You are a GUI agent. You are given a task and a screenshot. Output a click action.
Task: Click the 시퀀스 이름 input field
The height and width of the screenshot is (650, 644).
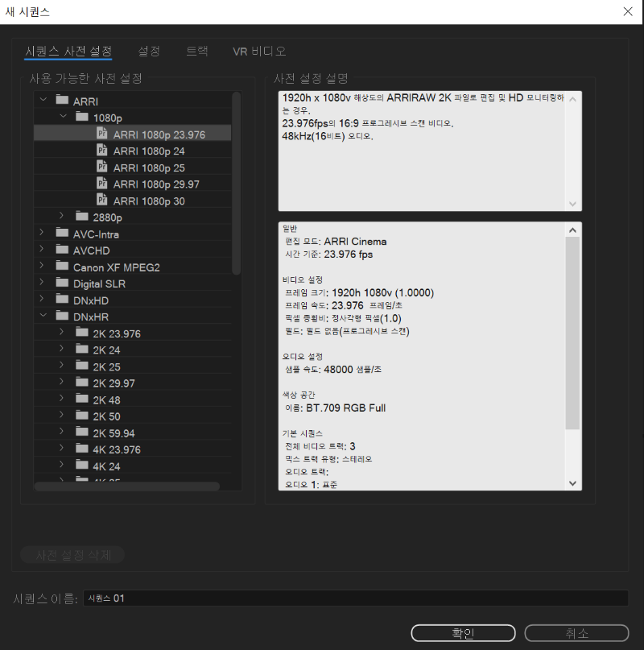point(356,598)
